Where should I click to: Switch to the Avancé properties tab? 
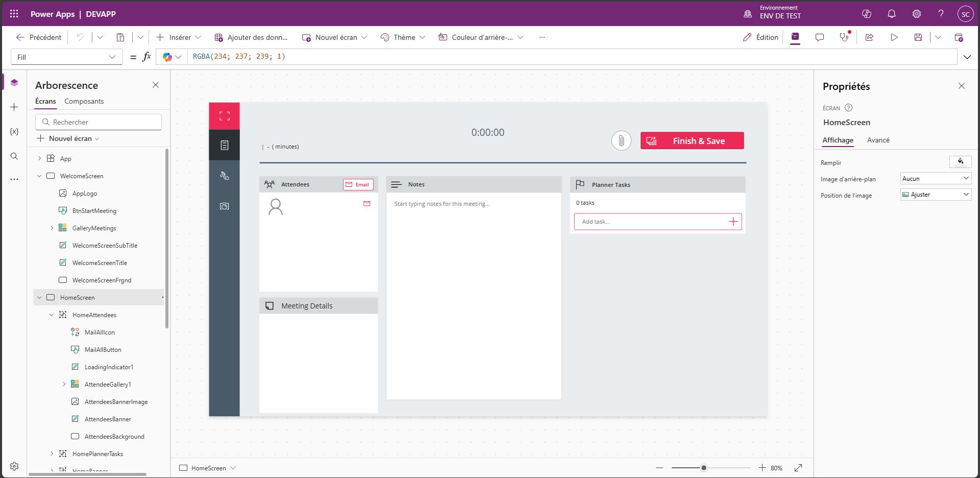pos(878,140)
